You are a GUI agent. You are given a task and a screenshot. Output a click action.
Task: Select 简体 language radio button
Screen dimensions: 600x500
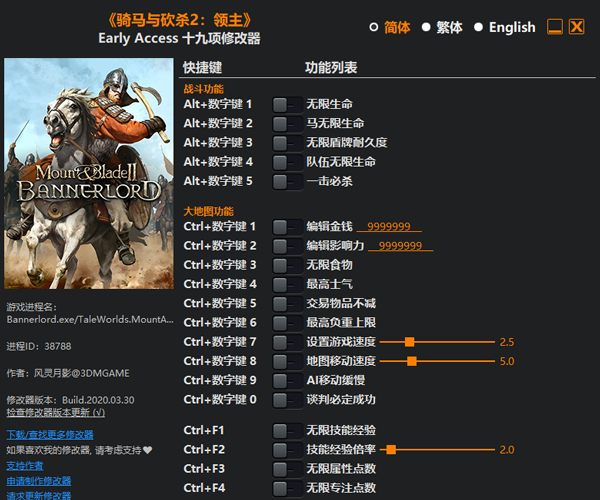[375, 27]
